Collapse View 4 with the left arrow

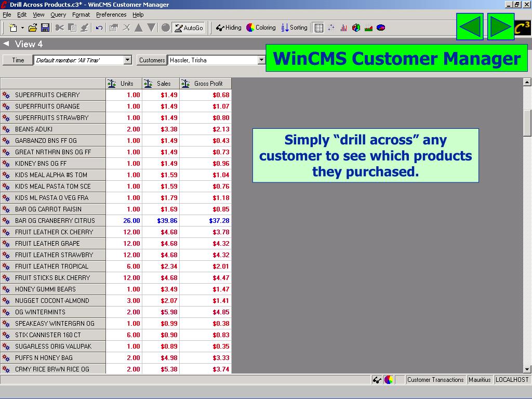[6, 44]
